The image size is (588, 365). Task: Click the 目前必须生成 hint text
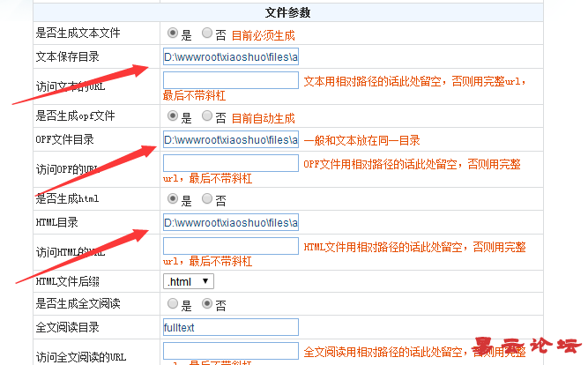pos(264,35)
